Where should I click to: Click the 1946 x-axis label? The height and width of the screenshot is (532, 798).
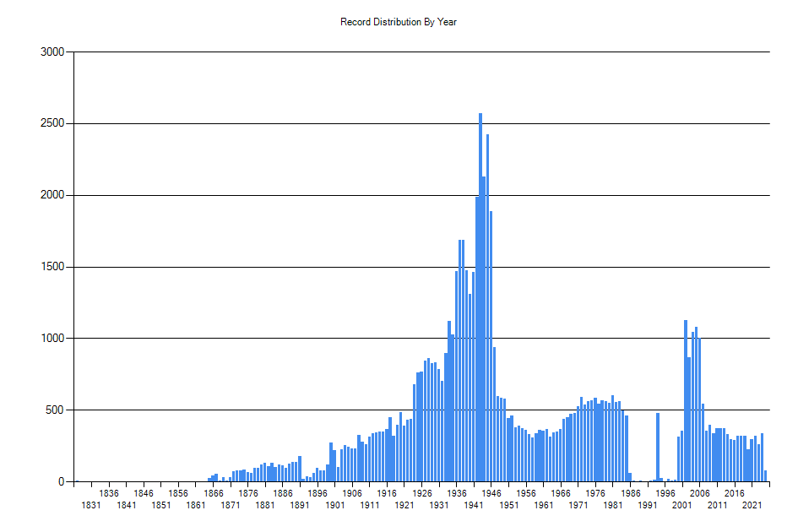pos(491,493)
